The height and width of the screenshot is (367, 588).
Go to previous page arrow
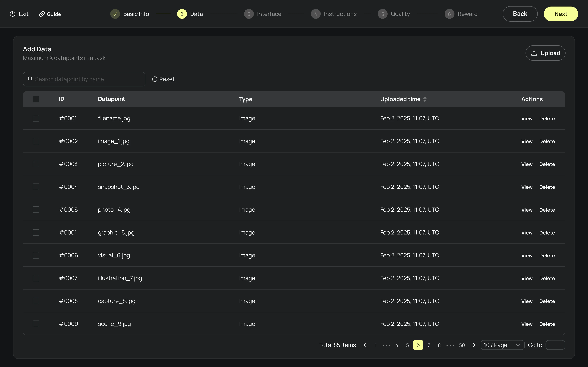point(365,345)
